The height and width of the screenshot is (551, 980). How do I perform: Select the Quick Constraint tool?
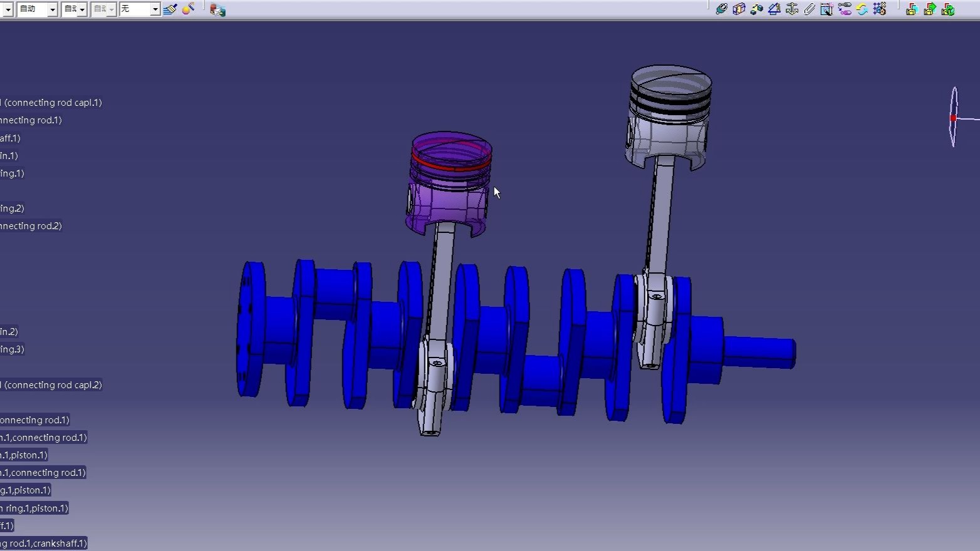[827, 9]
